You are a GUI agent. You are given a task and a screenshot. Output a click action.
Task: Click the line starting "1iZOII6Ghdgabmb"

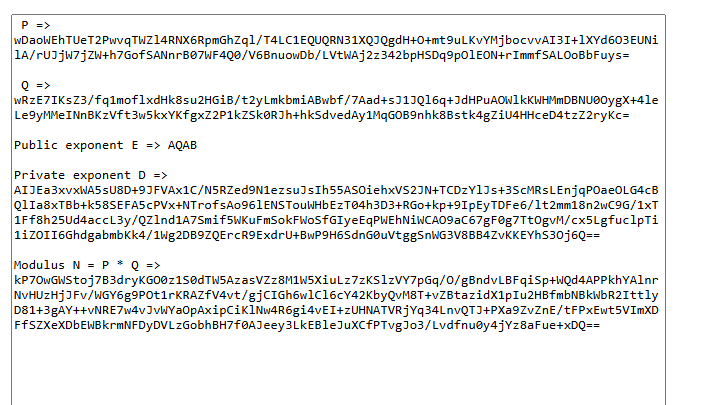tap(307, 235)
